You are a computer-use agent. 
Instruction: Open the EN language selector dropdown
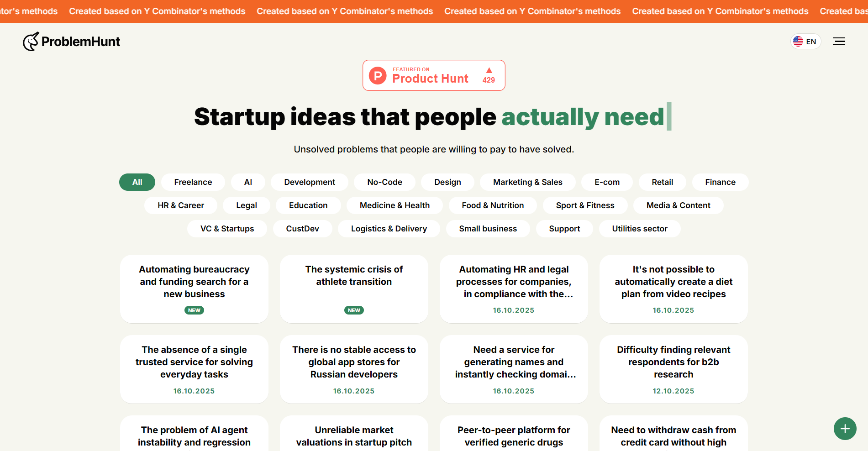click(806, 42)
